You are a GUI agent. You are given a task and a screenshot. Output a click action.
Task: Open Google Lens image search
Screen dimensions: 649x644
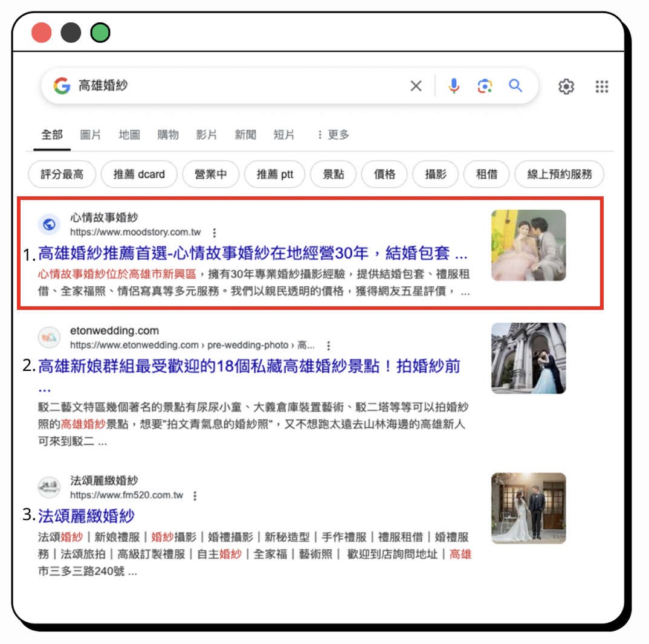[484, 86]
